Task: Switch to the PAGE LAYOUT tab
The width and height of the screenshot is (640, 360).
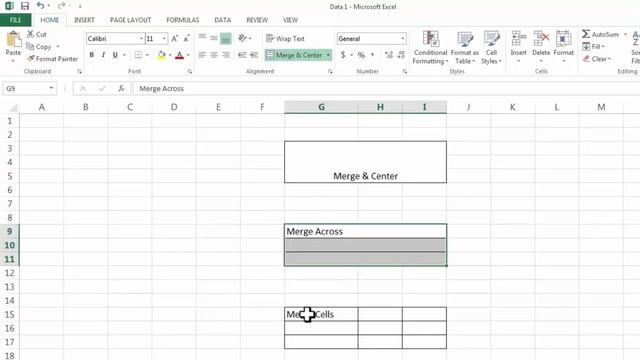Action: coord(131,20)
